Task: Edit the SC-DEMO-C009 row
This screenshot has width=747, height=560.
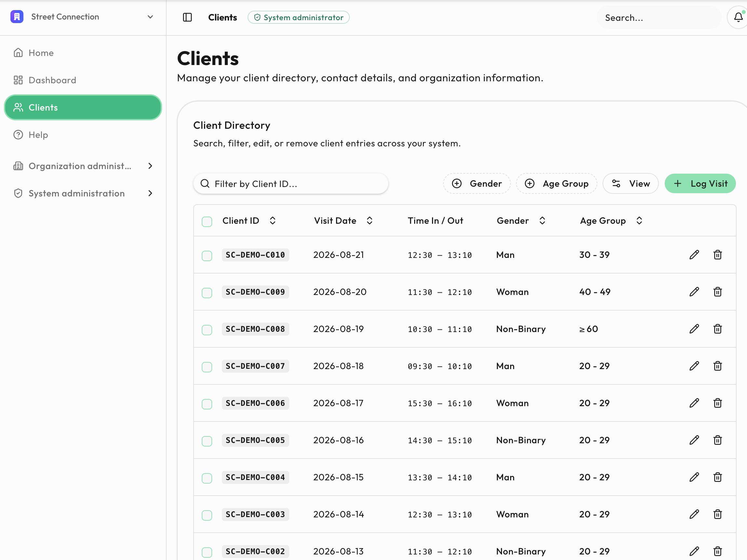Action: tap(694, 292)
